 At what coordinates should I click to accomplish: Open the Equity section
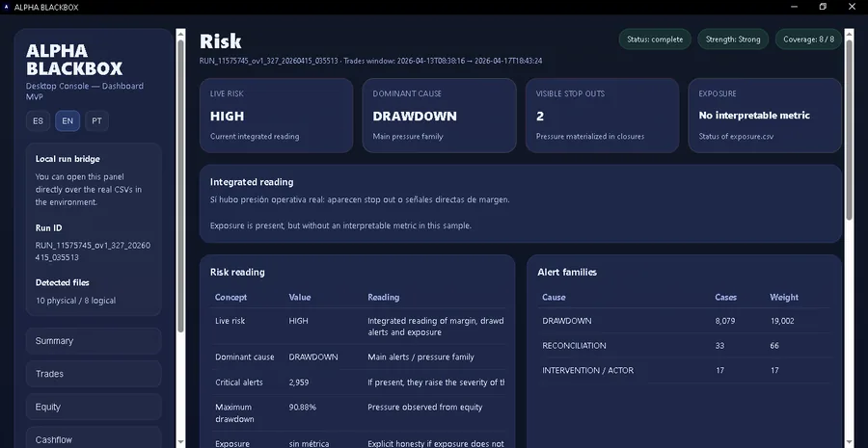point(94,408)
